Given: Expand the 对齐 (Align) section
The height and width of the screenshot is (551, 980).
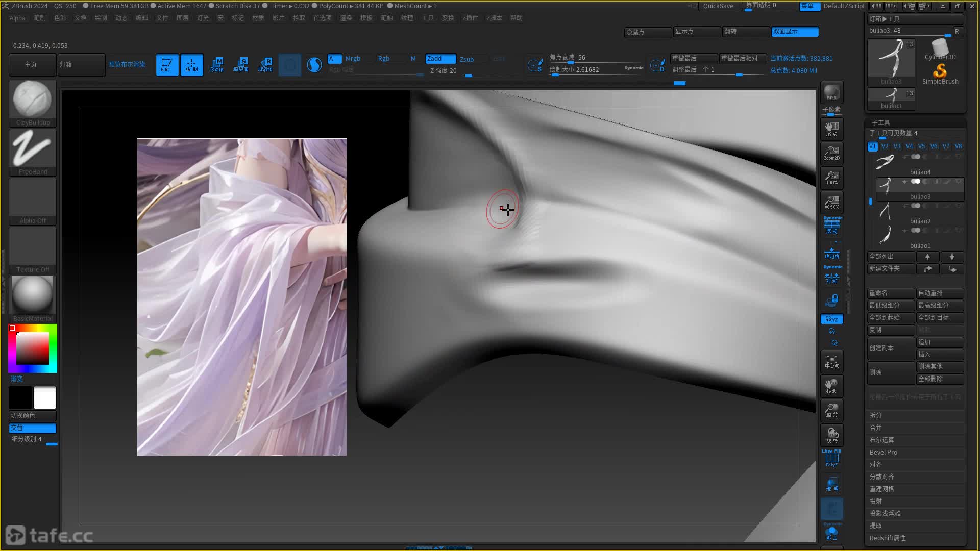Looking at the screenshot, I should 876,464.
